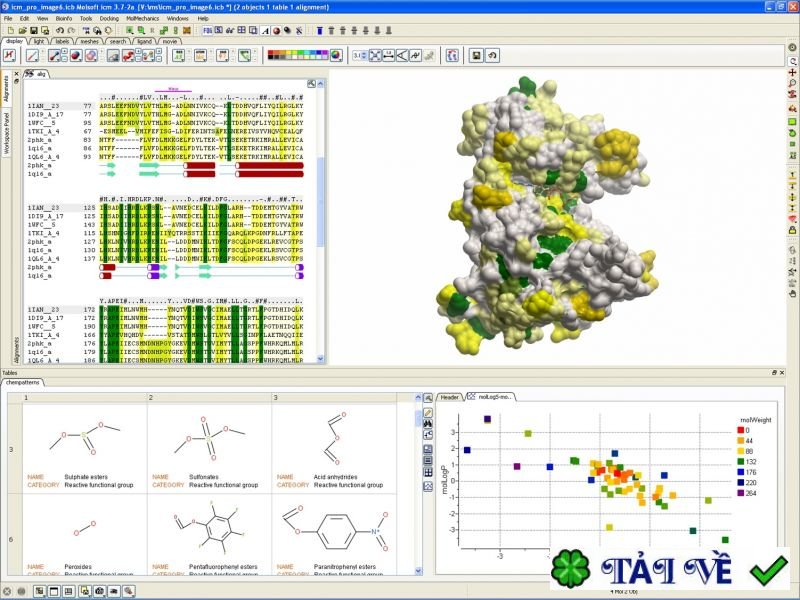Click the save disk icon
Viewport: 800px width, 600px height.
33,31
